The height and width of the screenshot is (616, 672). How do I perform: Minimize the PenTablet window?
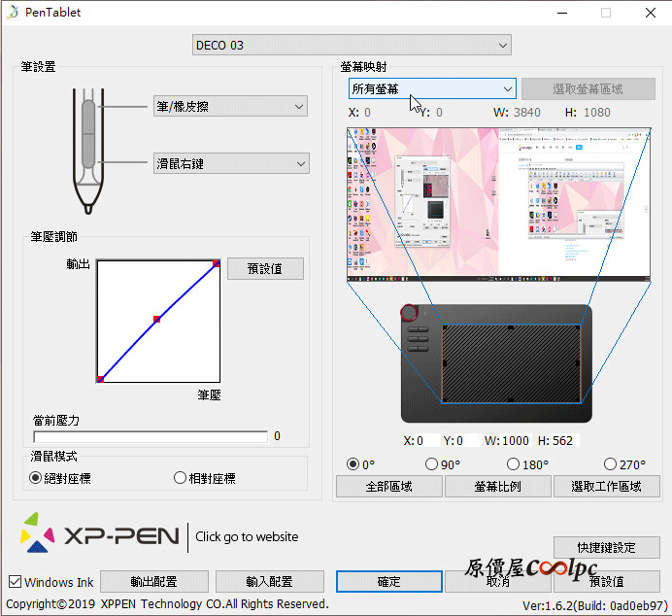coord(562,13)
